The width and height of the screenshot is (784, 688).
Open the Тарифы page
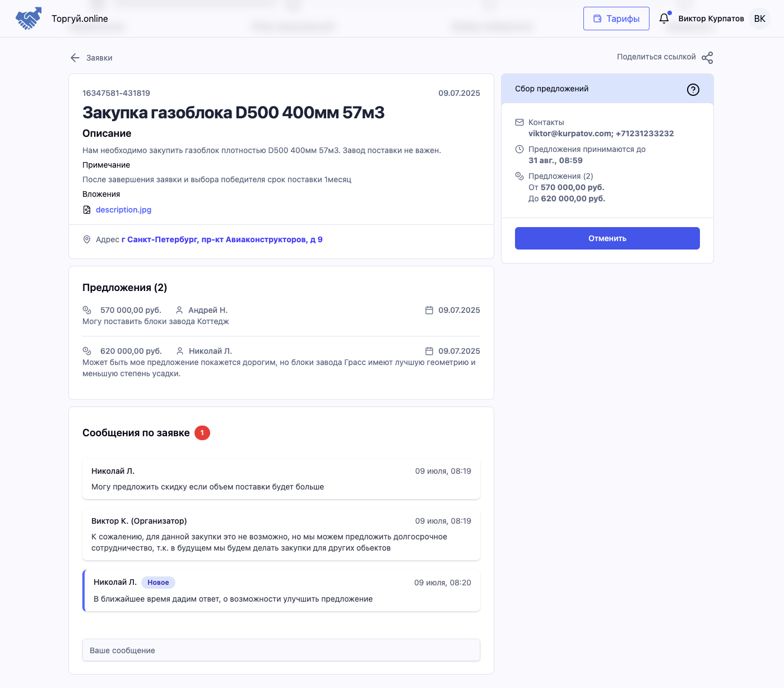pos(616,19)
